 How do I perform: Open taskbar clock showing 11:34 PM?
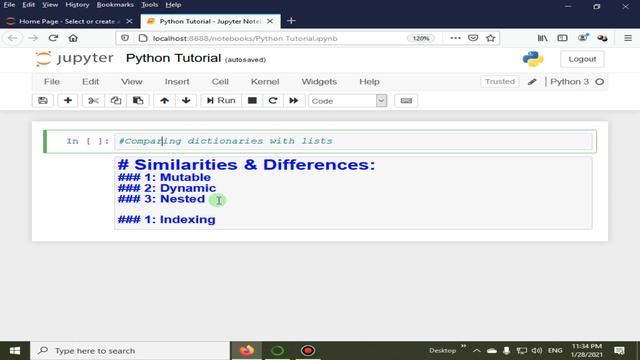click(587, 351)
